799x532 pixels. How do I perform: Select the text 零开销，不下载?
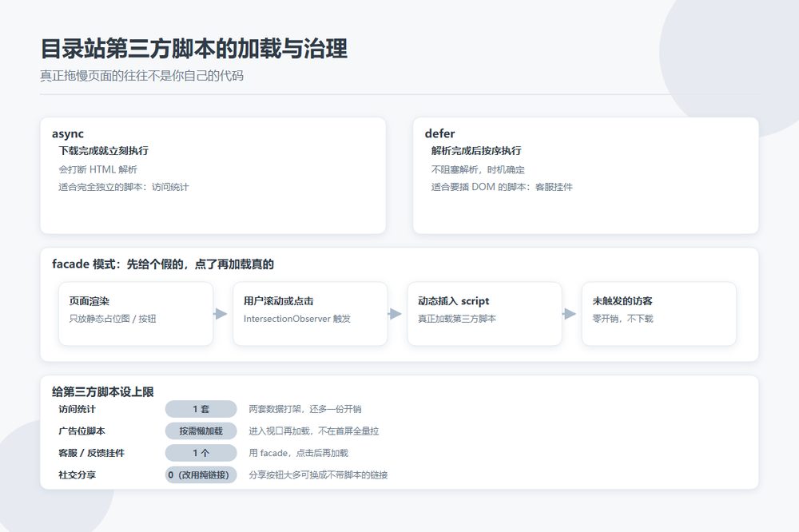(x=622, y=319)
